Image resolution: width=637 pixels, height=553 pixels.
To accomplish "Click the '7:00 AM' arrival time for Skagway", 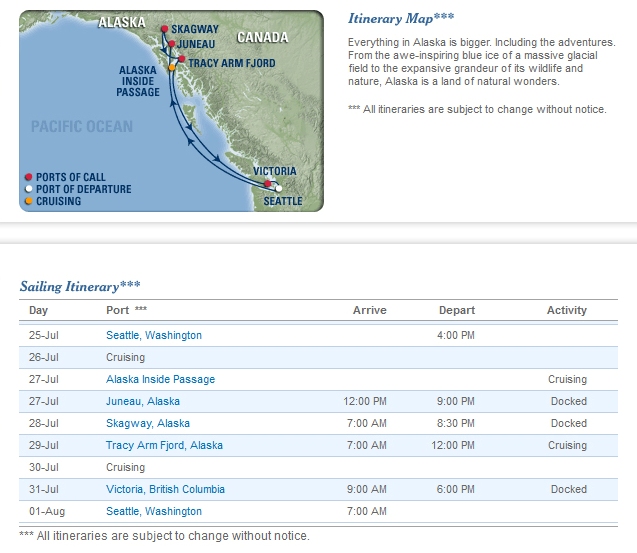I will 367,423.
